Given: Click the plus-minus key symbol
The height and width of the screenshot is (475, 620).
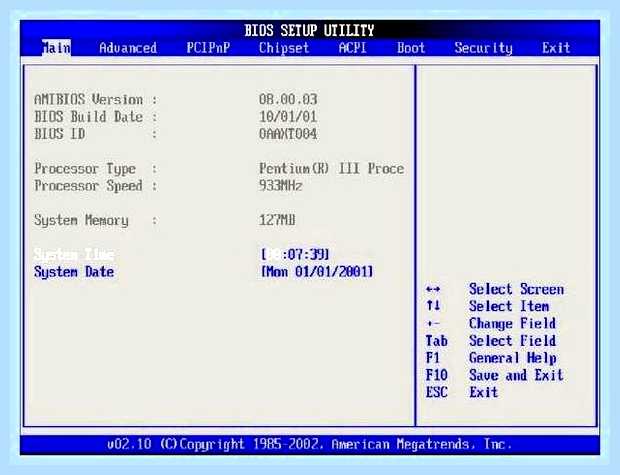Looking at the screenshot, I should [433, 324].
